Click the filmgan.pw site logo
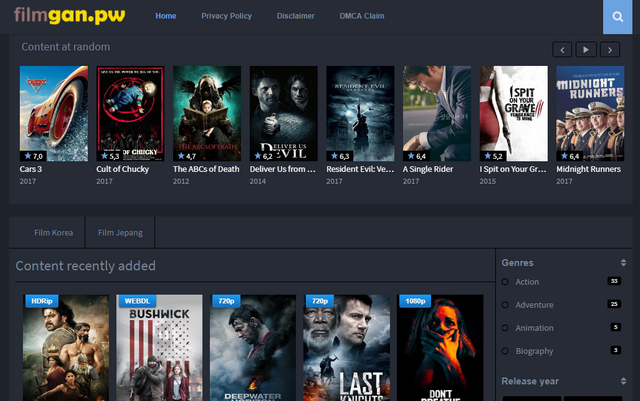The width and height of the screenshot is (640, 401). (x=69, y=16)
